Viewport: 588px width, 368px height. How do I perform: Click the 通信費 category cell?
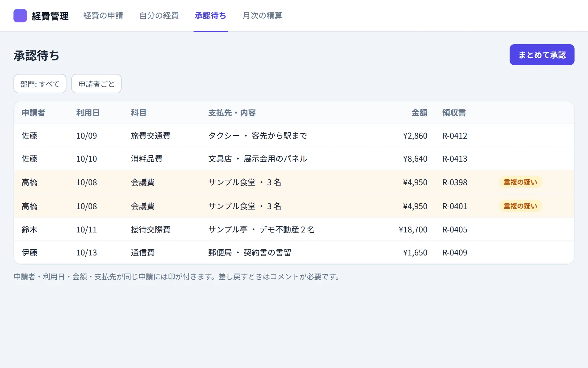click(142, 253)
